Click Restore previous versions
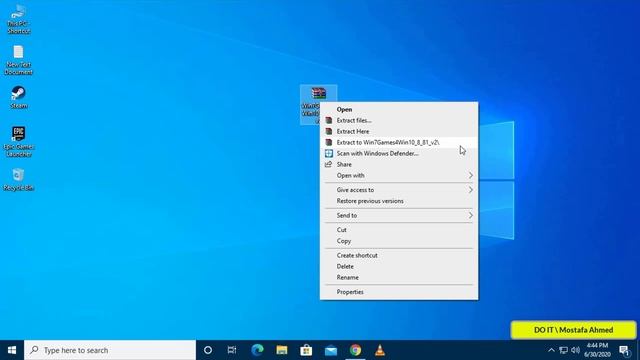Image resolution: width=640 pixels, height=360 pixels. click(x=399, y=201)
